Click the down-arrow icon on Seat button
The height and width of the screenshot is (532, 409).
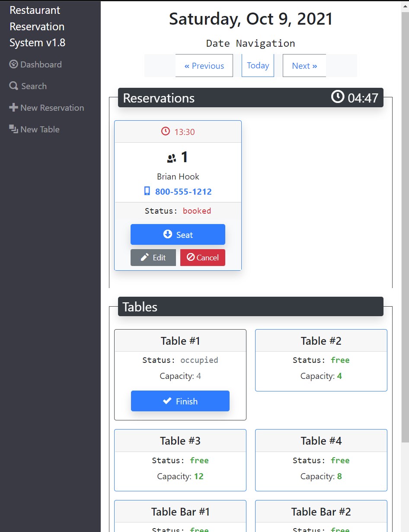click(x=168, y=234)
